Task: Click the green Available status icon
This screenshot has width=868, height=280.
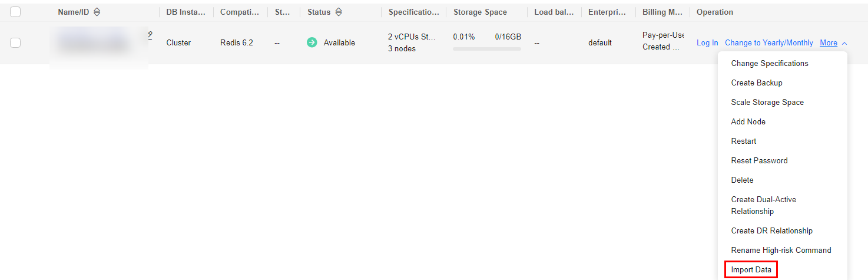Action: 312,42
